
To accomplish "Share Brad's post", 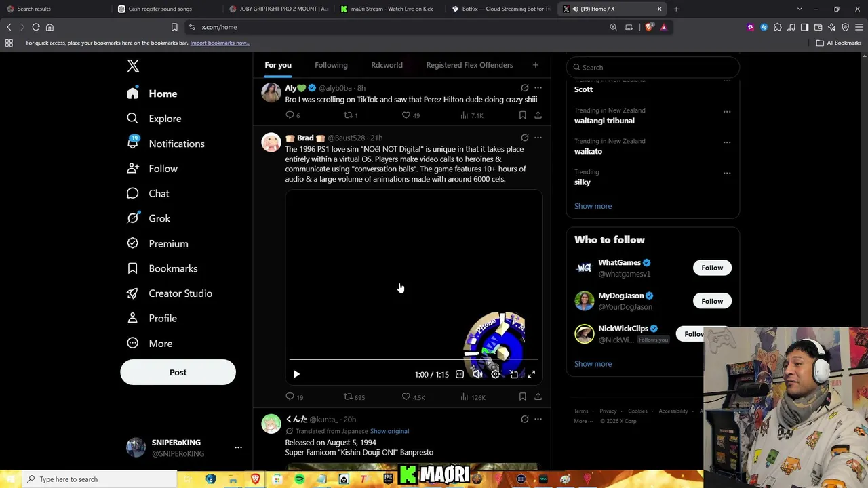I will 538,396.
